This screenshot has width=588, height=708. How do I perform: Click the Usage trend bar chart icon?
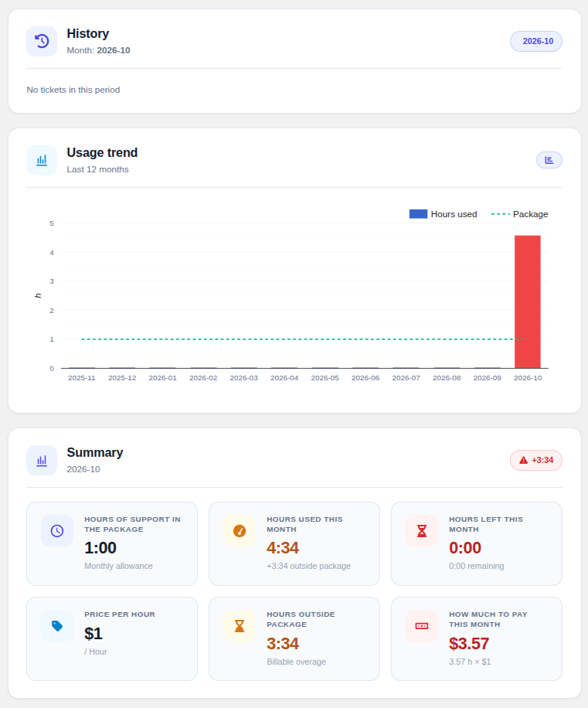[x=42, y=160]
